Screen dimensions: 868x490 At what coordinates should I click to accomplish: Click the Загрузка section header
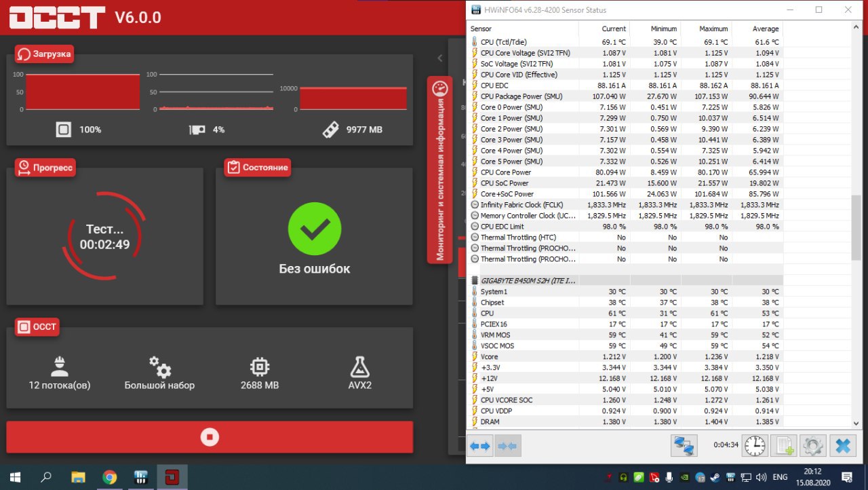coord(45,54)
